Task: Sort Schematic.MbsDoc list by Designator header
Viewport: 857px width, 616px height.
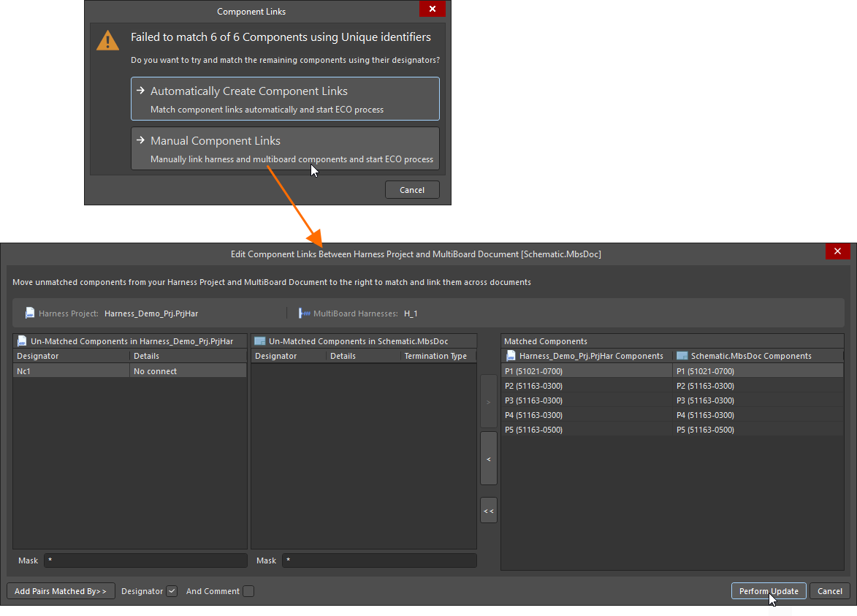Action: coord(289,356)
